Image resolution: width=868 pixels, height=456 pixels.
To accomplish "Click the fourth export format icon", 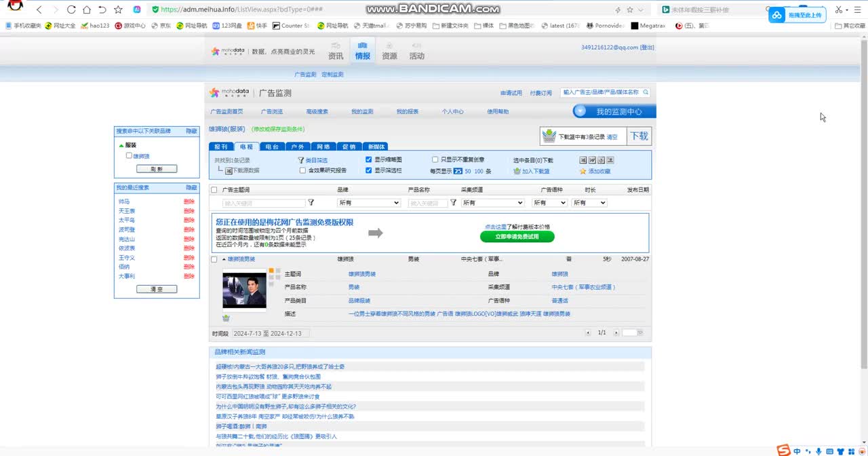I will [610, 160].
